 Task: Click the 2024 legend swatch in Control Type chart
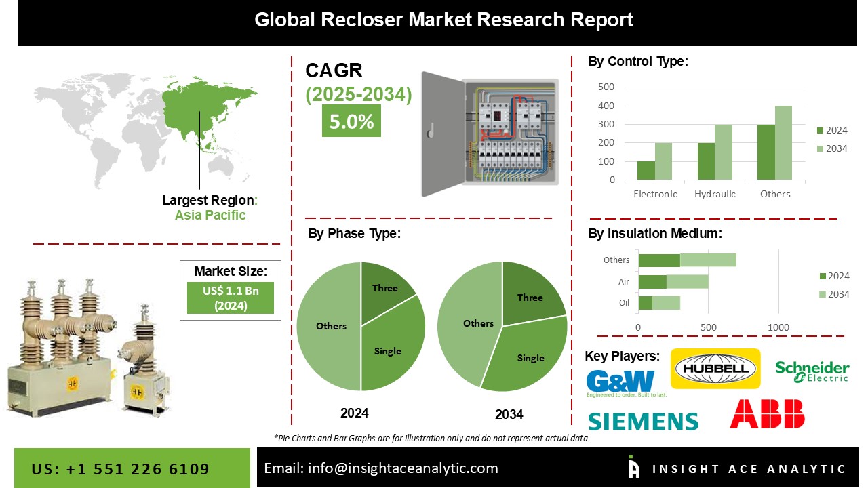click(x=820, y=131)
